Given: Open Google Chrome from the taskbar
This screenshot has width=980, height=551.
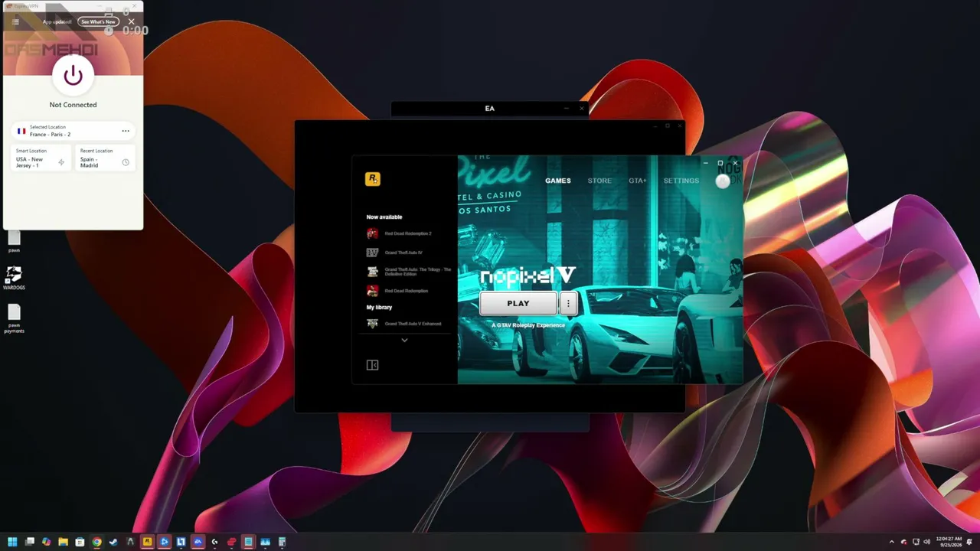Looking at the screenshot, I should click(x=96, y=542).
